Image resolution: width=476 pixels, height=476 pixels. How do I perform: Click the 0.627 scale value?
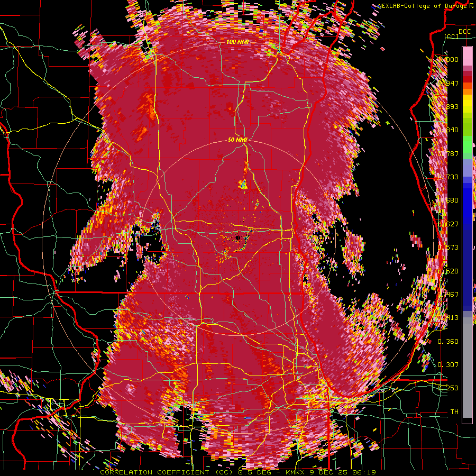[x=448, y=224]
